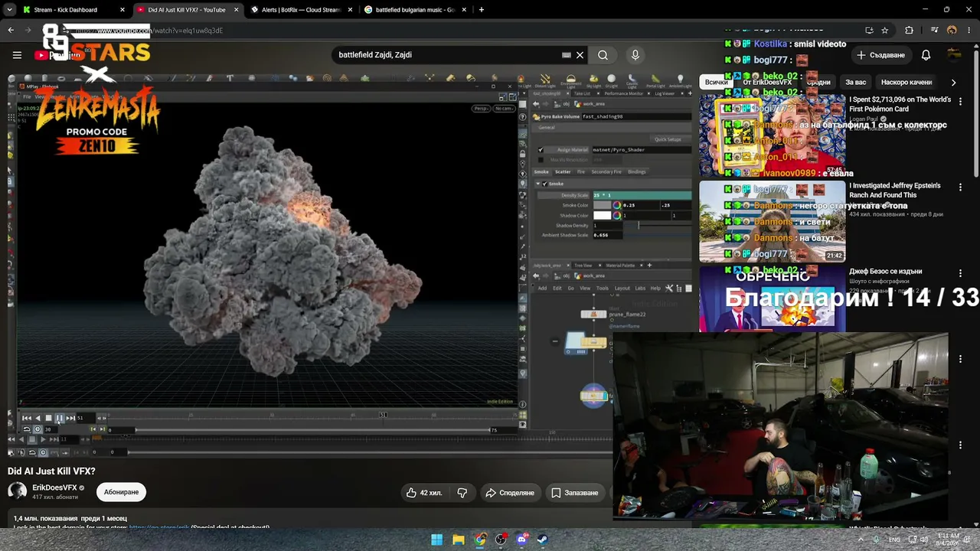Open ErikDoesVFX channel avatar

coord(17,491)
